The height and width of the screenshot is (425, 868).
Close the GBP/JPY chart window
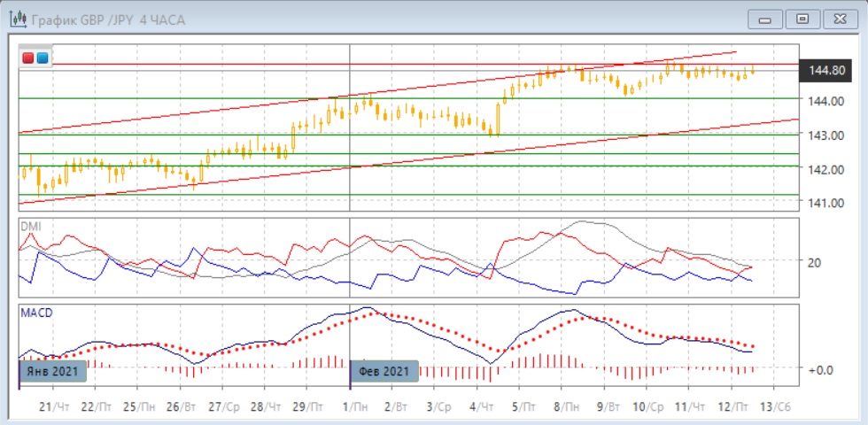pos(837,19)
